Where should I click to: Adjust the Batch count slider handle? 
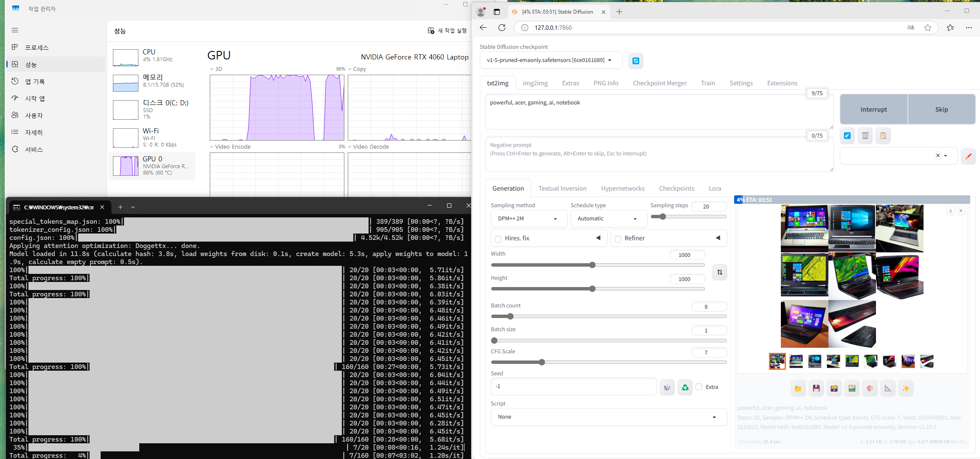pyautogui.click(x=510, y=316)
